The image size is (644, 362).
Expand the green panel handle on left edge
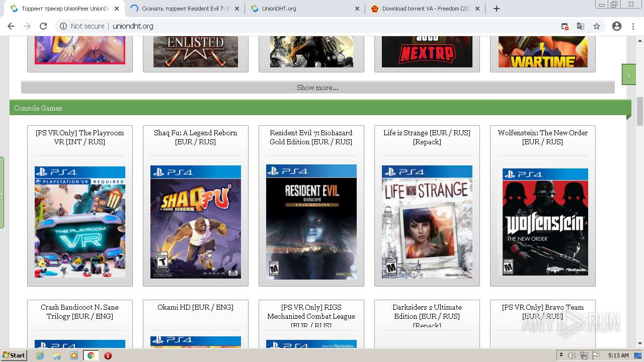coord(2,193)
